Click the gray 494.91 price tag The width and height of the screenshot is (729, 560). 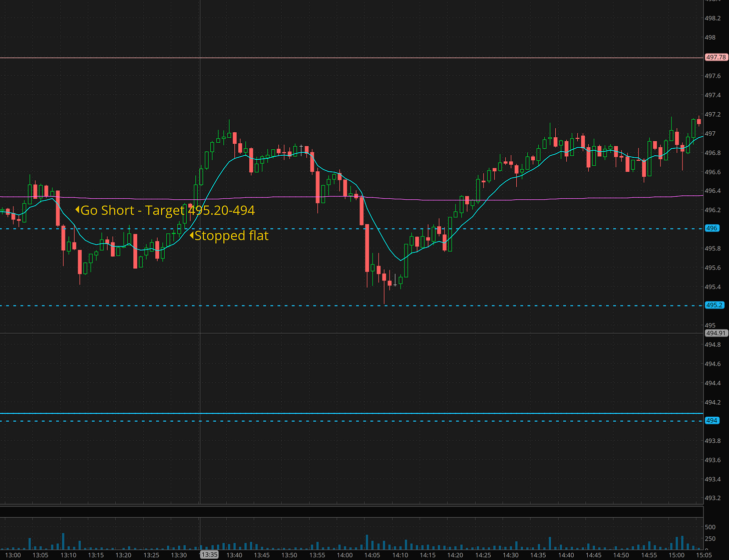coord(715,333)
